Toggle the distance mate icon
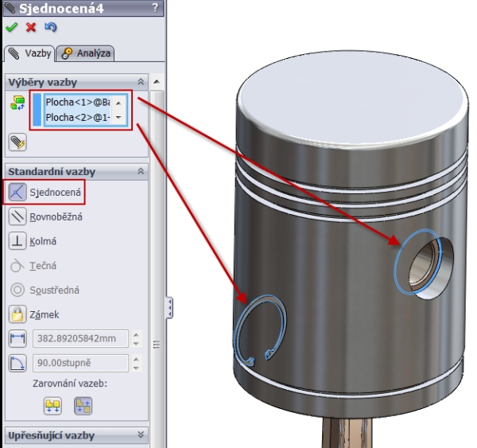Screen dimensions: 477x448 (17, 338)
